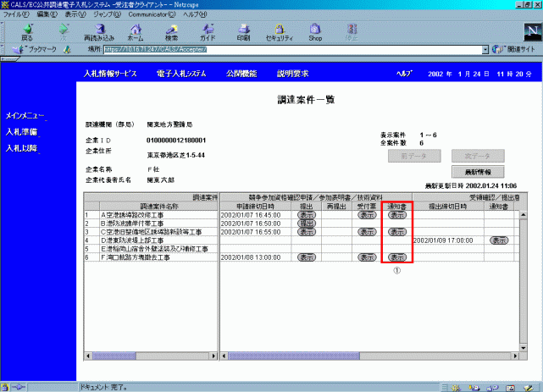The width and height of the screenshot is (543, 392).
Task: Click the left table horizontal scrollbar left arrow
Action: point(88,356)
